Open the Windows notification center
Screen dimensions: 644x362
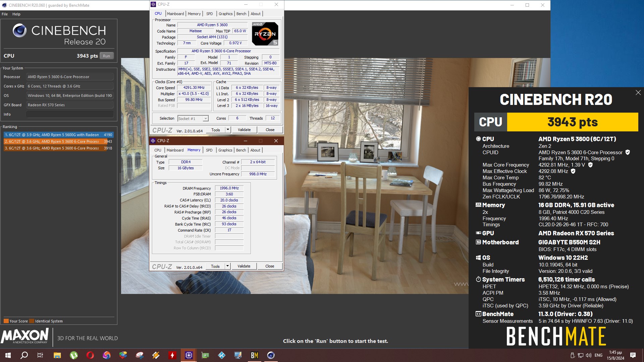(633, 355)
